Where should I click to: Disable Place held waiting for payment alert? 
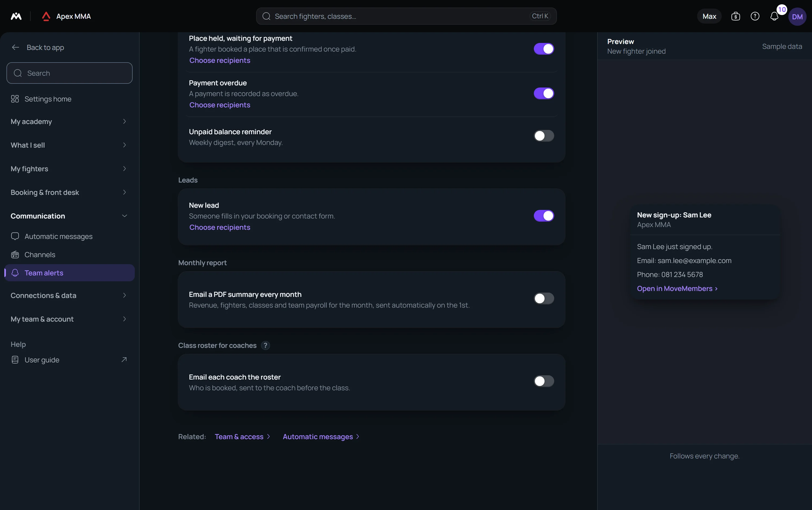[x=543, y=49]
